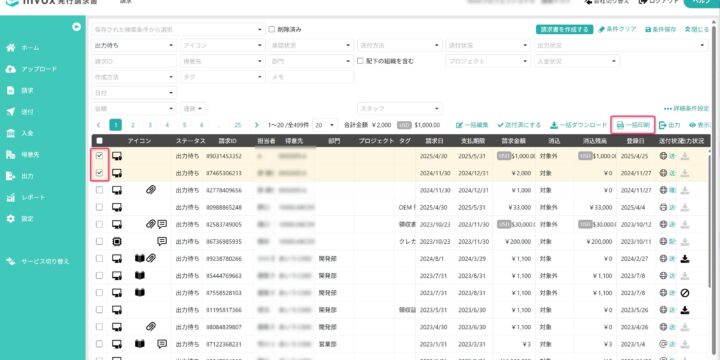Toggle the select-all checkbox in table header
This screenshot has width=720, height=360.
click(100, 141)
